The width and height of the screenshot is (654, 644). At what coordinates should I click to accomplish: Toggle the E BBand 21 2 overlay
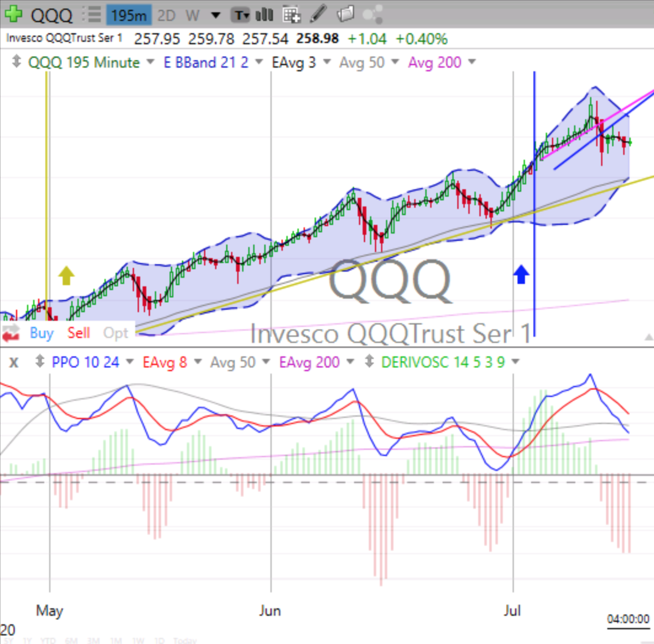[x=205, y=62]
